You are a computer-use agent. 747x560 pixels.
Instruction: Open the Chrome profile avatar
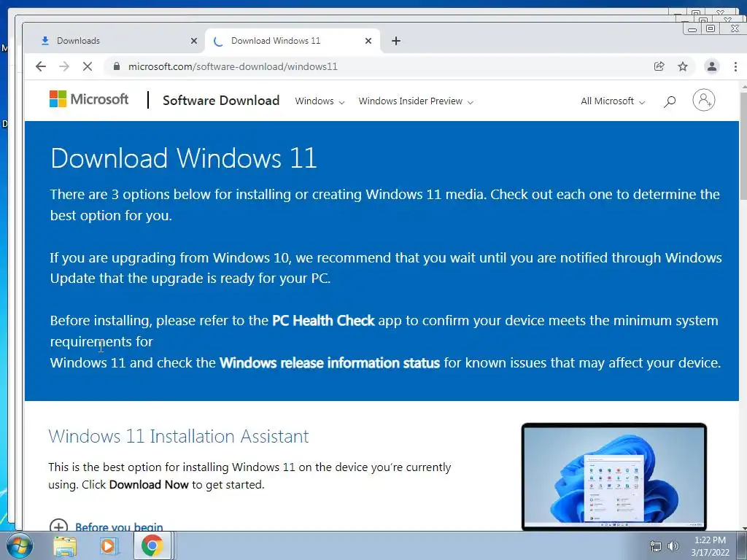click(712, 66)
